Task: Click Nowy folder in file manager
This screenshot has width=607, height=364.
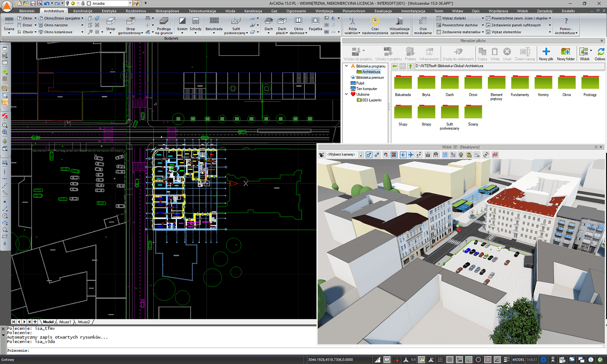Action: (566, 54)
